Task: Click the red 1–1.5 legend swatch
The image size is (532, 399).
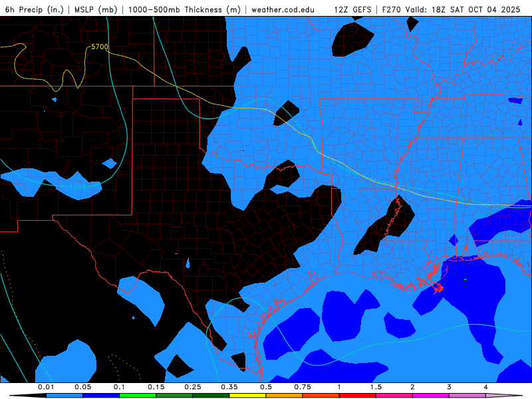Action: pyautogui.click(x=358, y=396)
